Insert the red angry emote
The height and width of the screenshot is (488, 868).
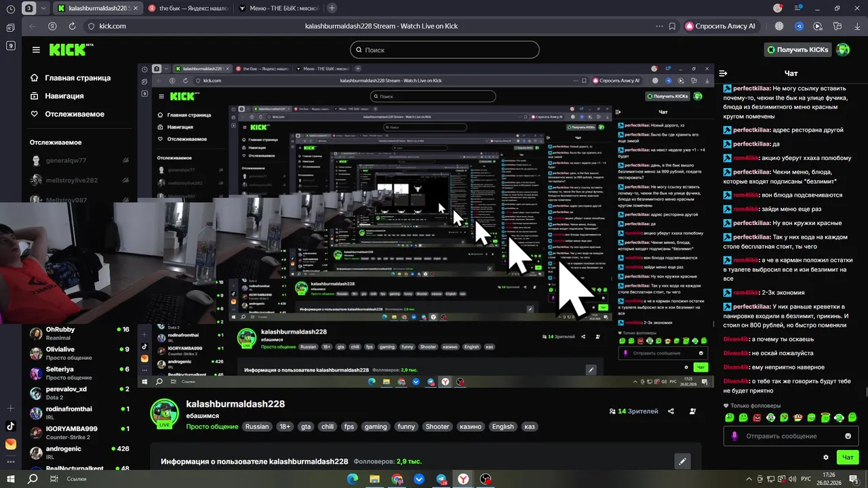coord(757,418)
